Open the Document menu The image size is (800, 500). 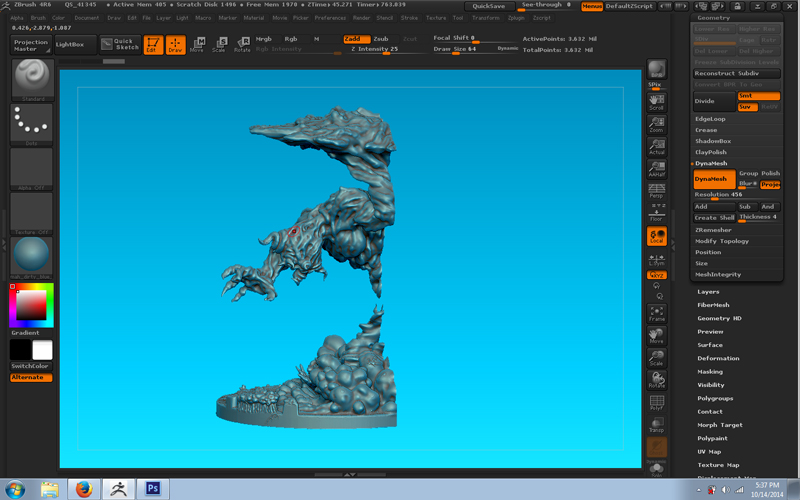point(87,18)
